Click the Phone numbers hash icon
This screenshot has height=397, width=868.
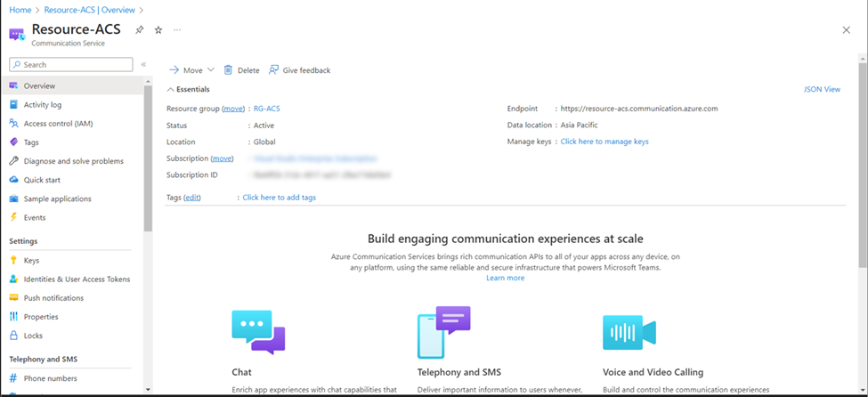pyautogui.click(x=14, y=378)
